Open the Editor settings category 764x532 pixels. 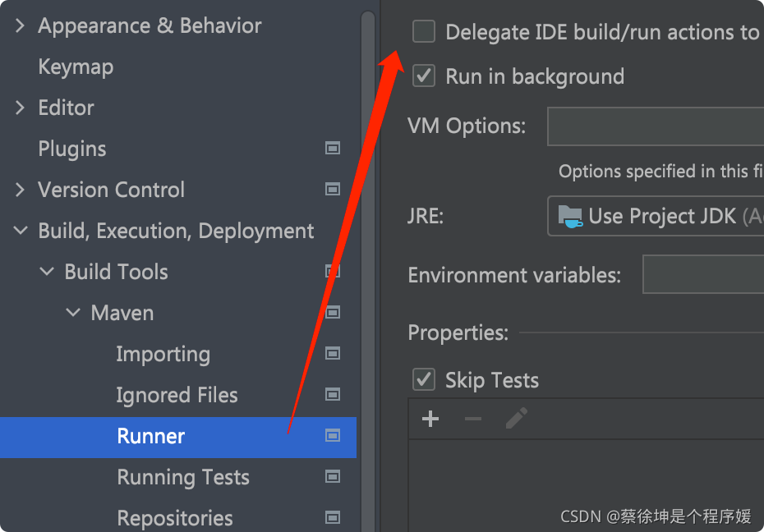(x=66, y=108)
